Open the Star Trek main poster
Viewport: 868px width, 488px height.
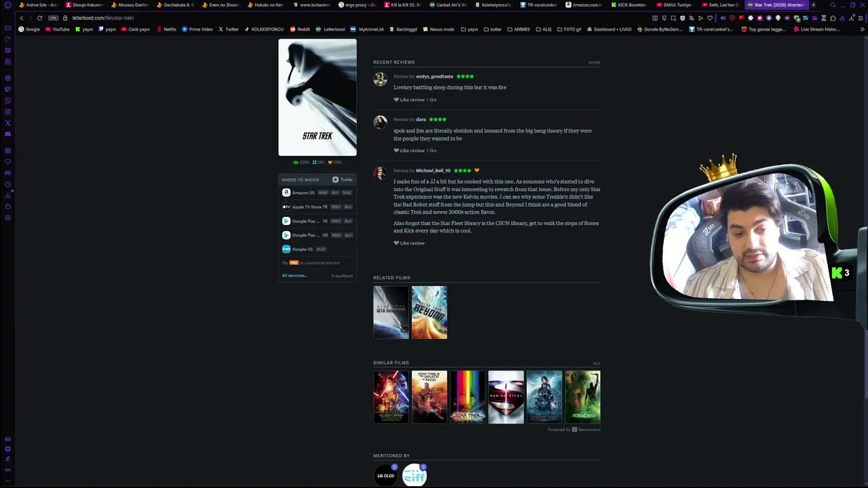pyautogui.click(x=317, y=98)
